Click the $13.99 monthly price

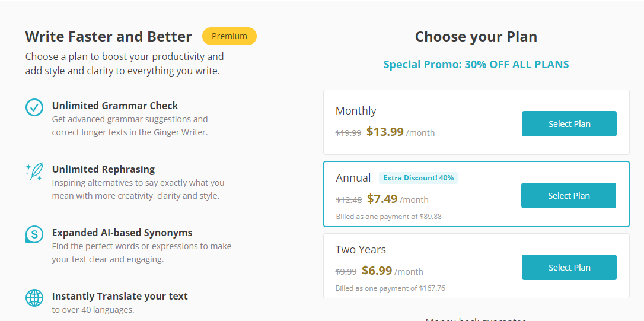385,132
